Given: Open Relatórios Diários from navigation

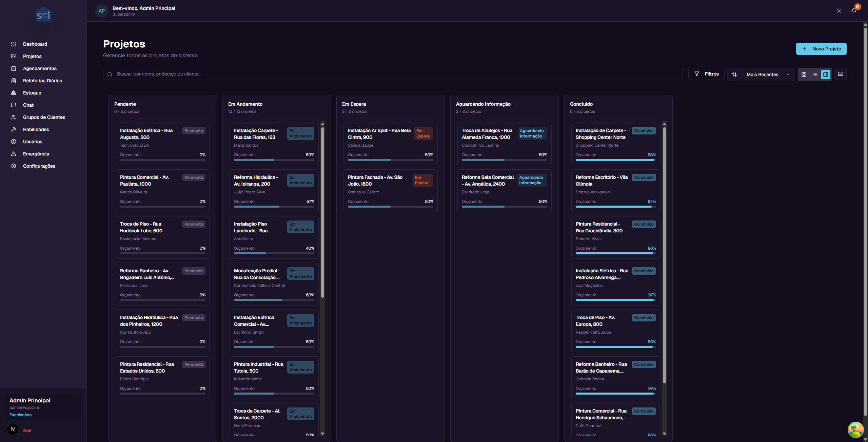Looking at the screenshot, I should pos(42,81).
